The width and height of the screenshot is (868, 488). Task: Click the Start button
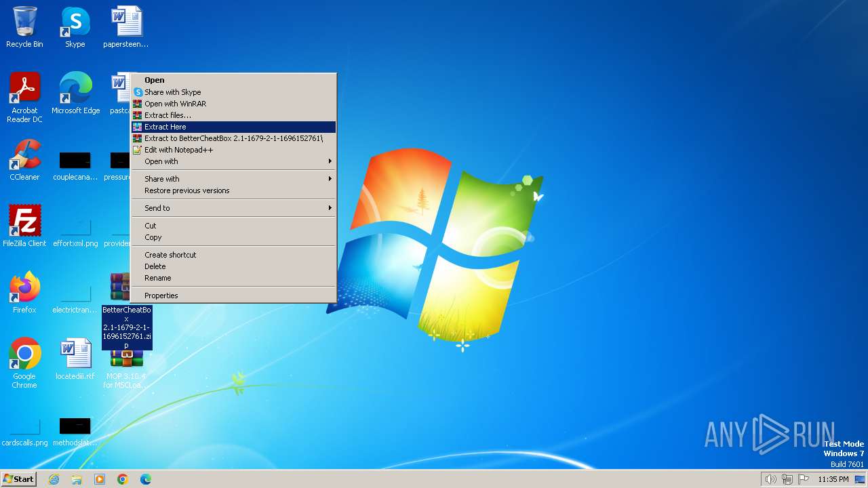(18, 479)
